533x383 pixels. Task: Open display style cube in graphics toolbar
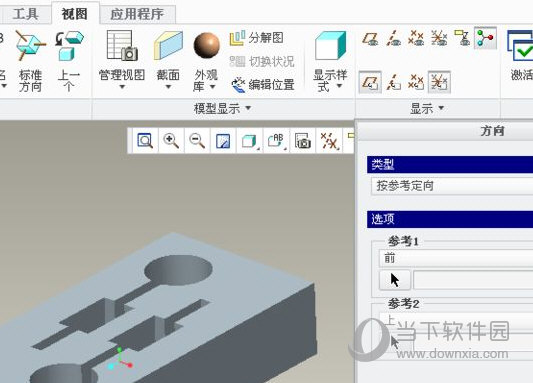click(x=250, y=141)
